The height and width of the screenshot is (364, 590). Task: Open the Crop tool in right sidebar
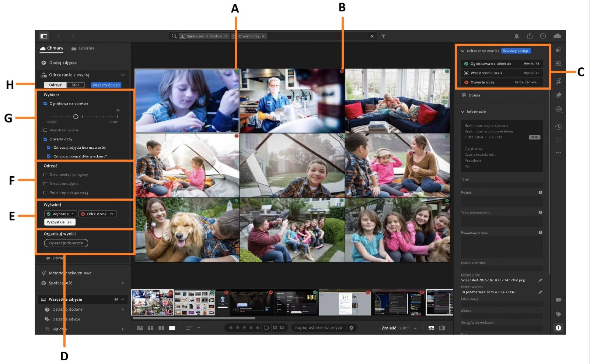tap(559, 81)
